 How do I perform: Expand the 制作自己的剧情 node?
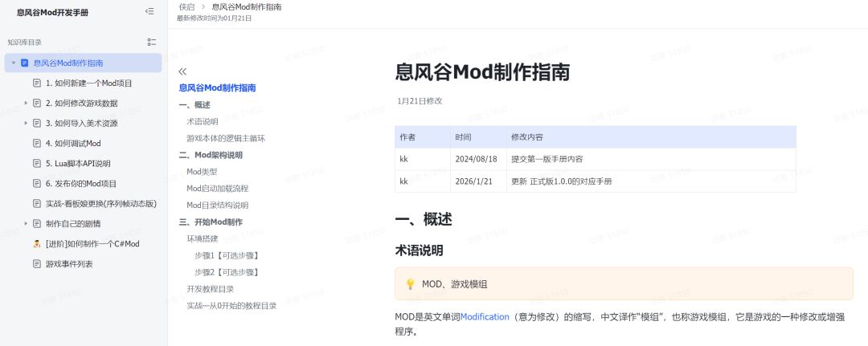tap(26, 224)
